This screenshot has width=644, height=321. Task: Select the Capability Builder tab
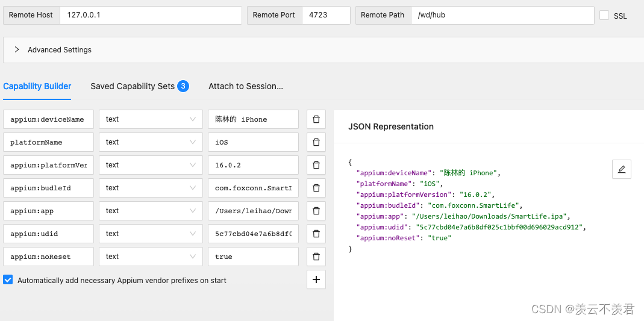[37, 86]
